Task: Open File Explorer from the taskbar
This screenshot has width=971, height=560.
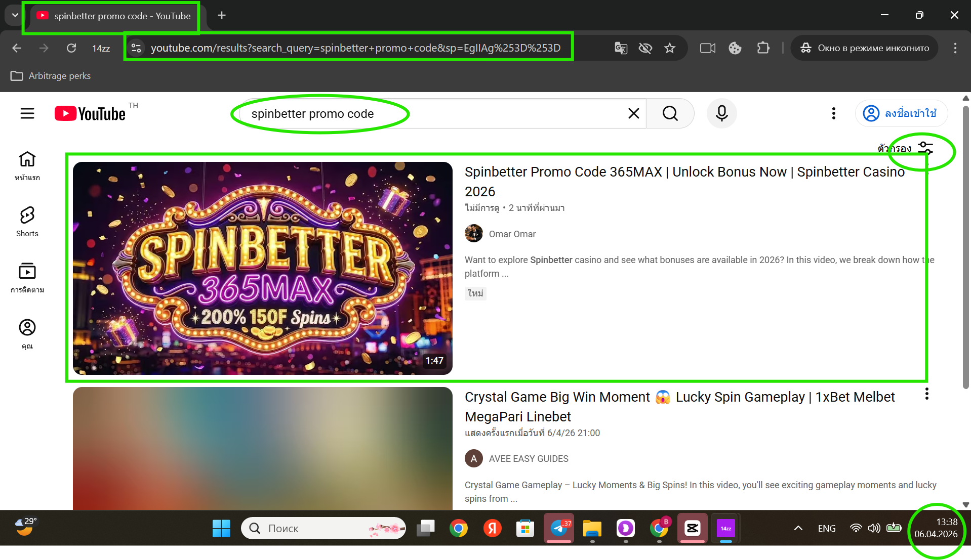Action: pos(592,528)
